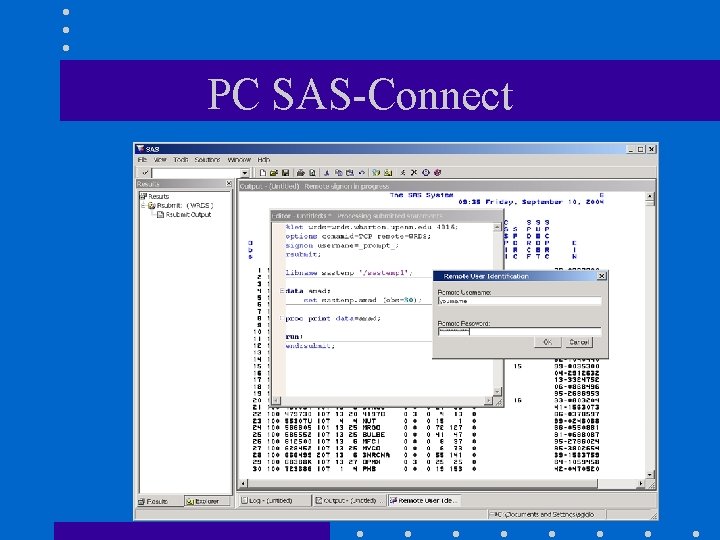Click the Undo arrow toolbar icon
720x540 pixels.
click(x=361, y=173)
